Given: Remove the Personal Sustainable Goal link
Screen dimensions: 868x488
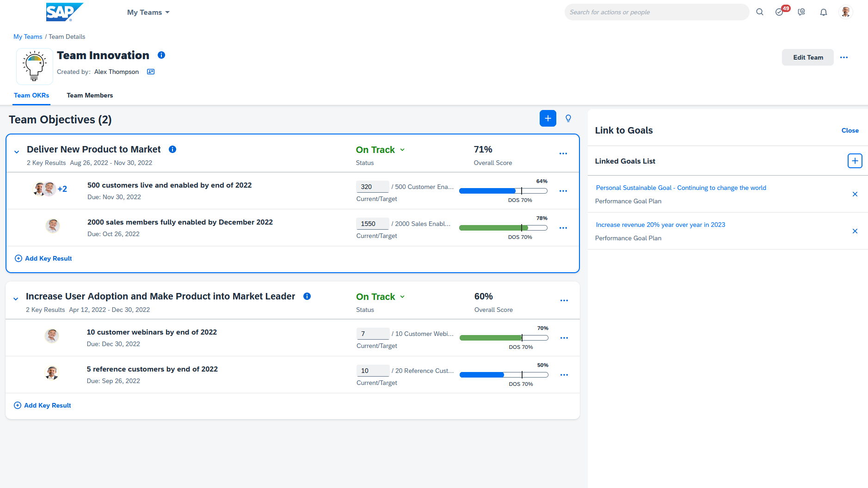Looking at the screenshot, I should click(x=855, y=194).
